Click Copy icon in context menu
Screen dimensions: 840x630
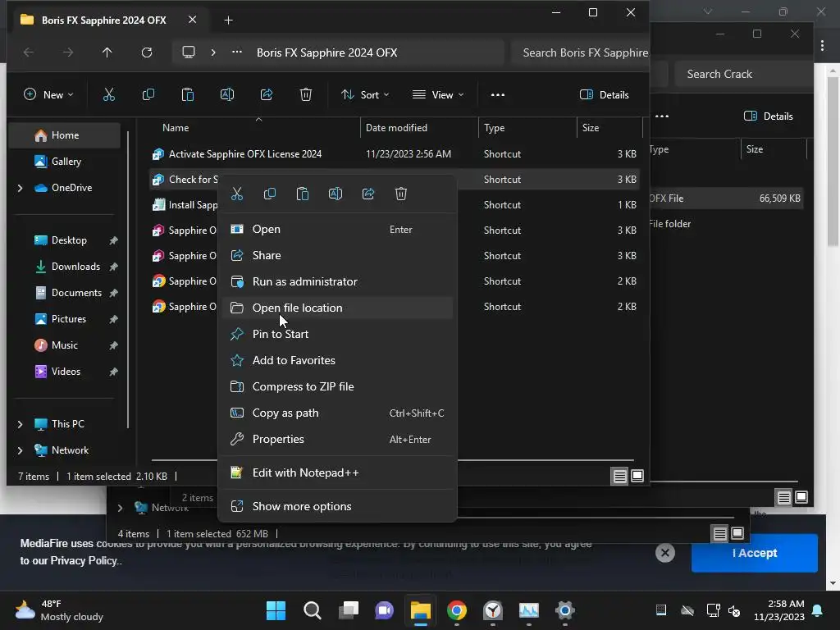tap(269, 194)
